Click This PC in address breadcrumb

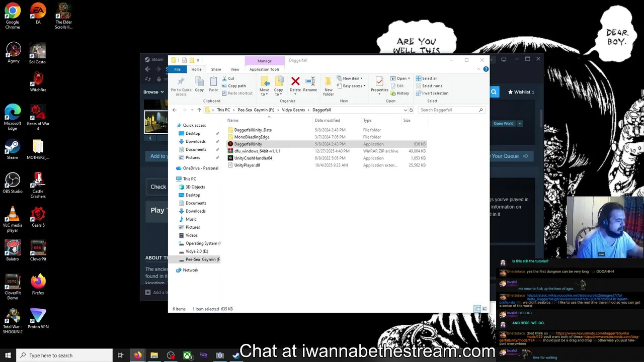click(x=223, y=110)
